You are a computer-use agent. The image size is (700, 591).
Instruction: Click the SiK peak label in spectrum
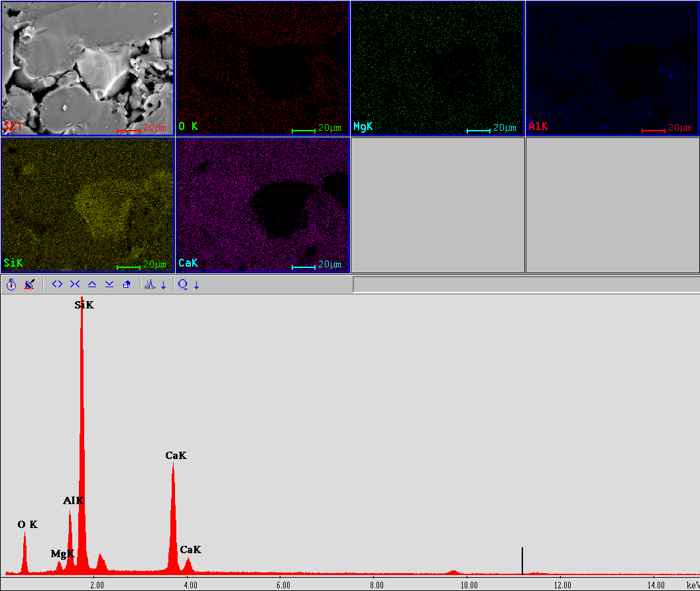(x=84, y=305)
